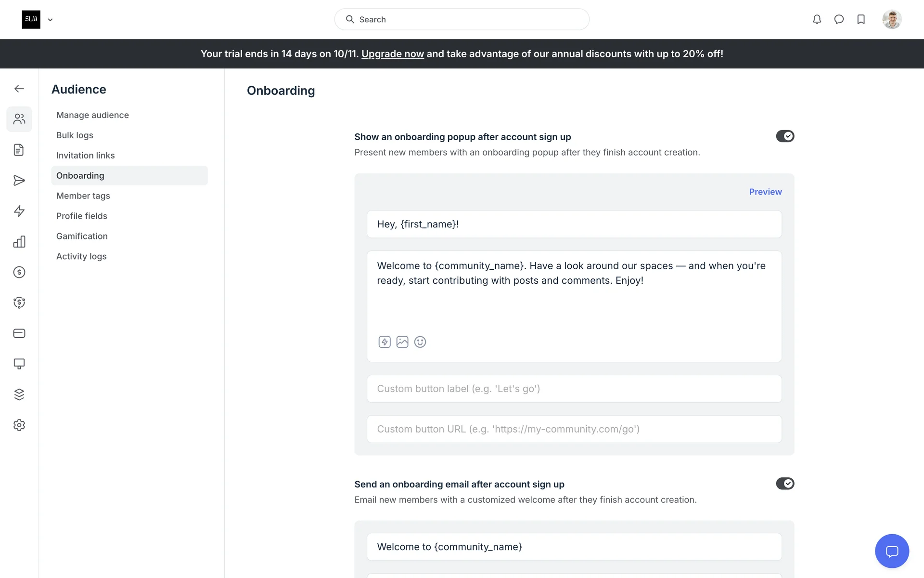
Task: Click the Upgrade now link
Action: (x=392, y=54)
